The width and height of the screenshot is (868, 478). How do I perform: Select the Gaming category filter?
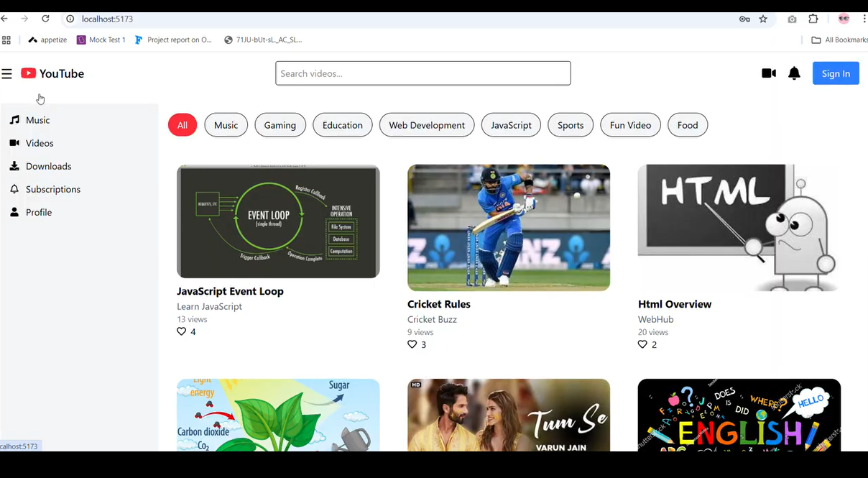[x=280, y=125]
